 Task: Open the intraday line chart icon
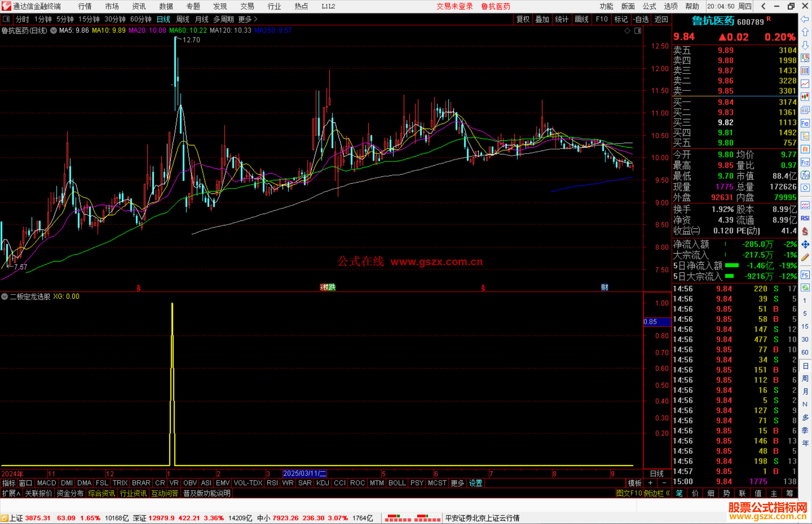(805, 84)
